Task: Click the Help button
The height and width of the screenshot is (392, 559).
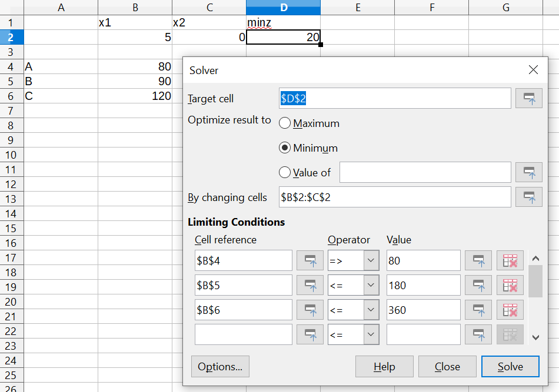Action: click(x=384, y=366)
